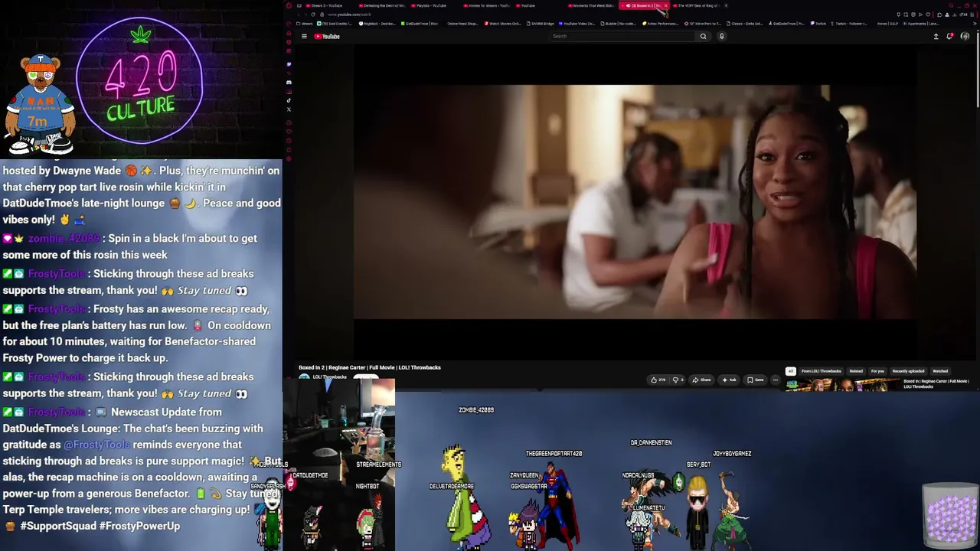This screenshot has height=551, width=980.
Task: Click the bear mascot in the overlay
Action: [40, 103]
